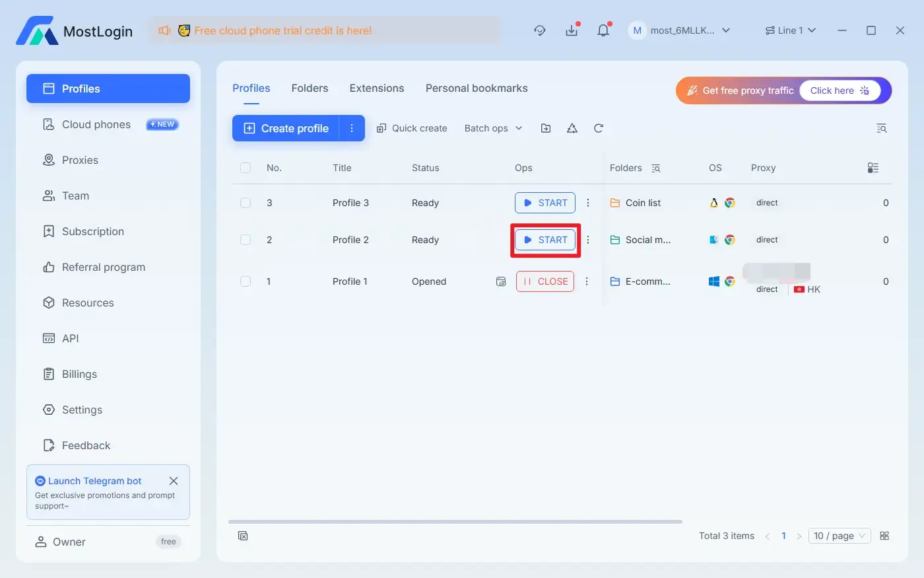The height and width of the screenshot is (578, 924).
Task: Refresh the profile list
Action: pyautogui.click(x=598, y=127)
